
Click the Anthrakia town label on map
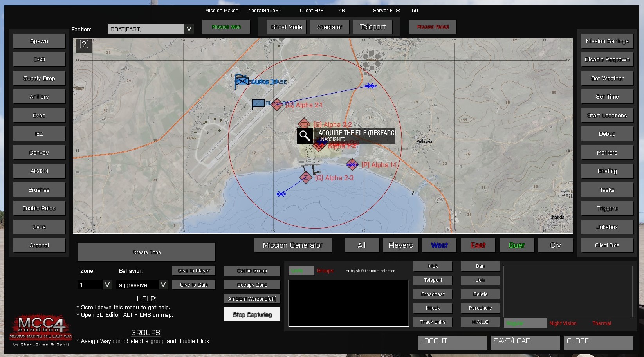(424, 141)
